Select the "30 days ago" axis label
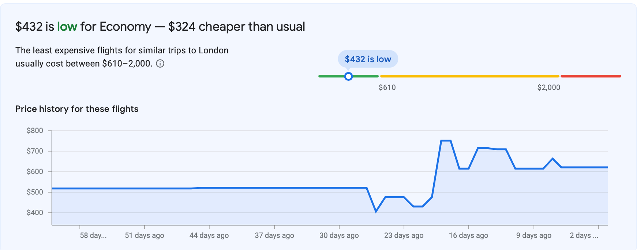The image size is (644, 250). pyautogui.click(x=339, y=235)
